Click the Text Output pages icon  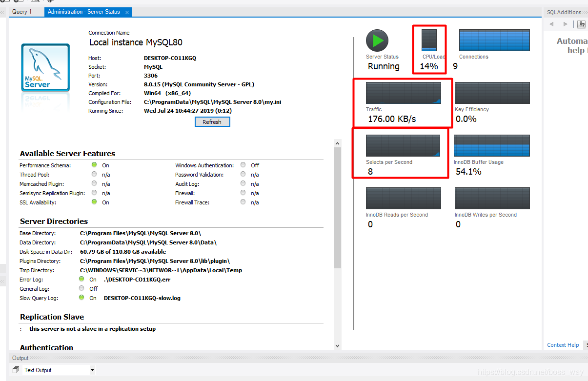pyautogui.click(x=16, y=370)
